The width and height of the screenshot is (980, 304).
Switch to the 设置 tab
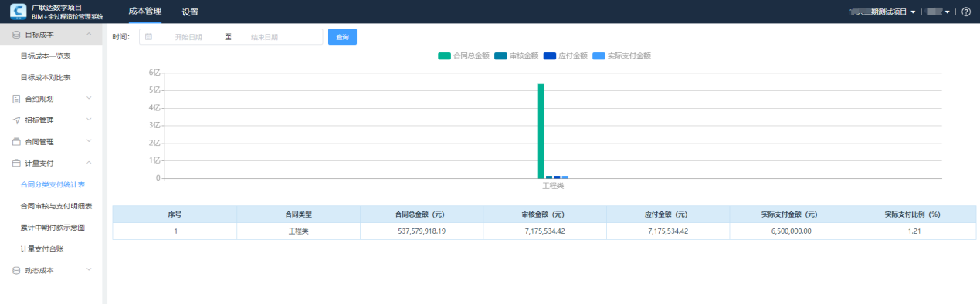190,12
